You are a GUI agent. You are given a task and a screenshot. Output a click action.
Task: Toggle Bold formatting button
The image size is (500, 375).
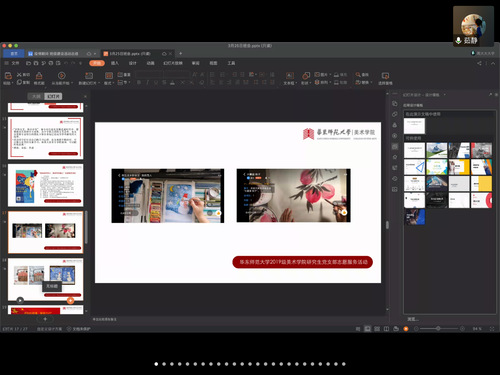139,82
